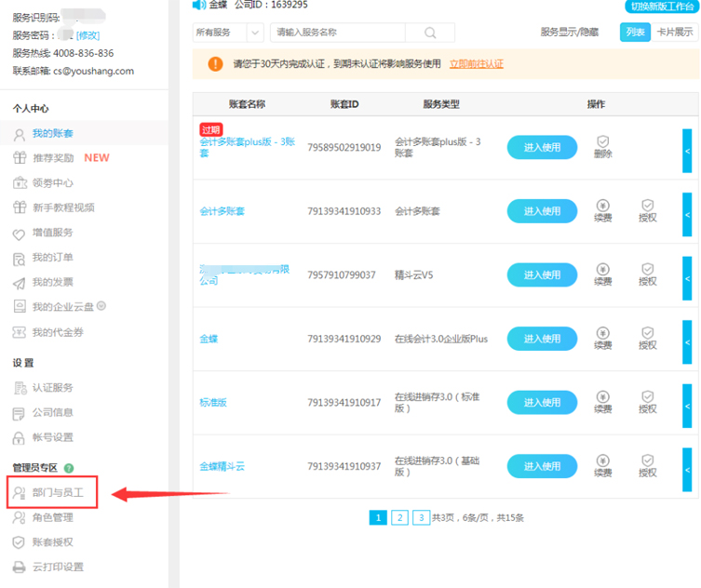Expand the blue side arrow on 会计多账套 row
Screen dimensions: 701x588
(x=687, y=215)
